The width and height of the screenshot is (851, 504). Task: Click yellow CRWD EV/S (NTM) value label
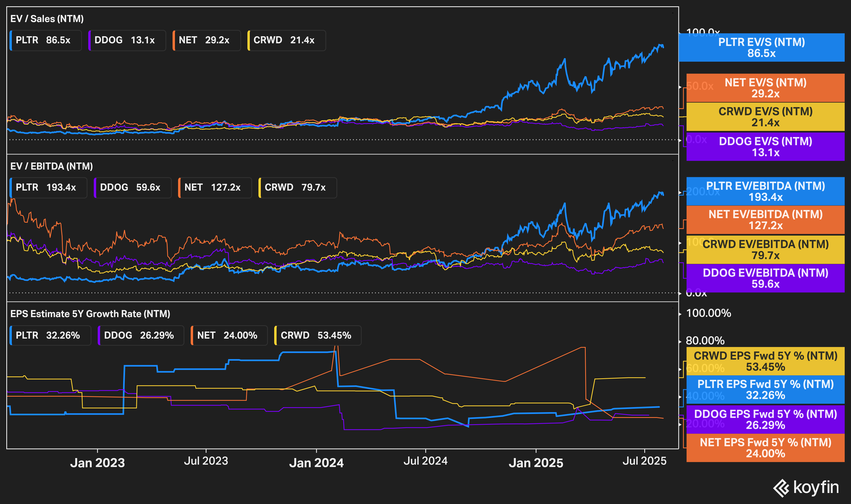765,117
